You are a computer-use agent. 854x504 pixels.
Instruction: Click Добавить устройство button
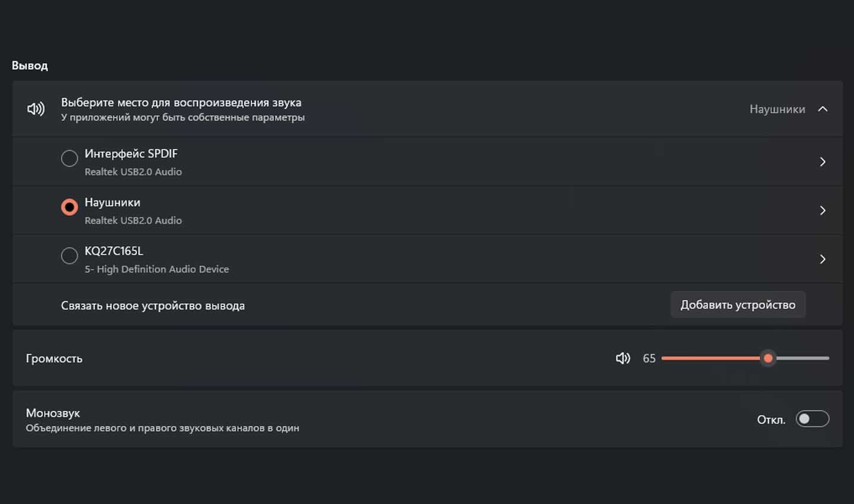[x=738, y=304]
